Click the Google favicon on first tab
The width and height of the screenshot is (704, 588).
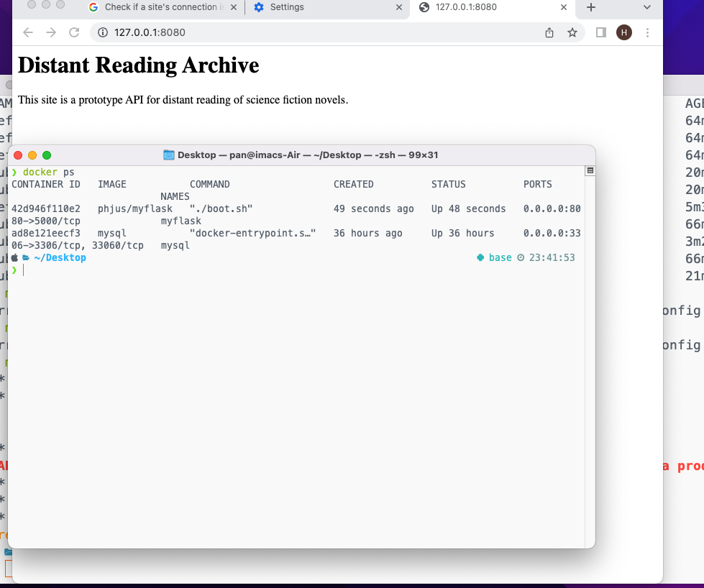pos(93,7)
